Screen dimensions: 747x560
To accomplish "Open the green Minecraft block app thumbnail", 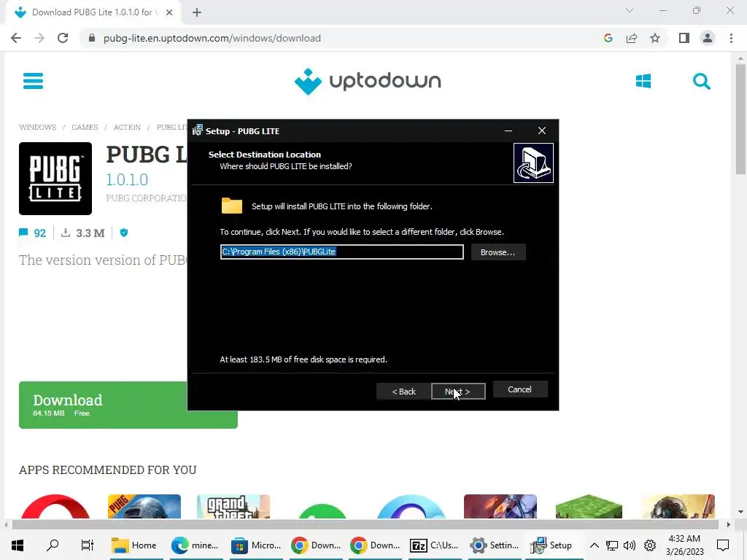I will point(589,506).
